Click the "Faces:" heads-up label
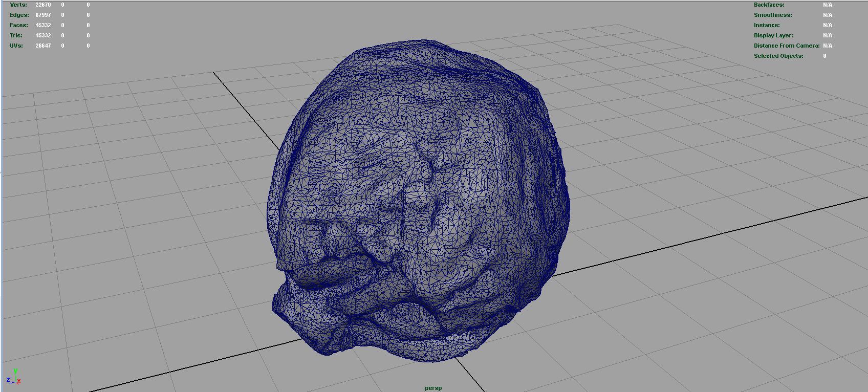Viewport: 868px width, 392px height. click(x=19, y=25)
